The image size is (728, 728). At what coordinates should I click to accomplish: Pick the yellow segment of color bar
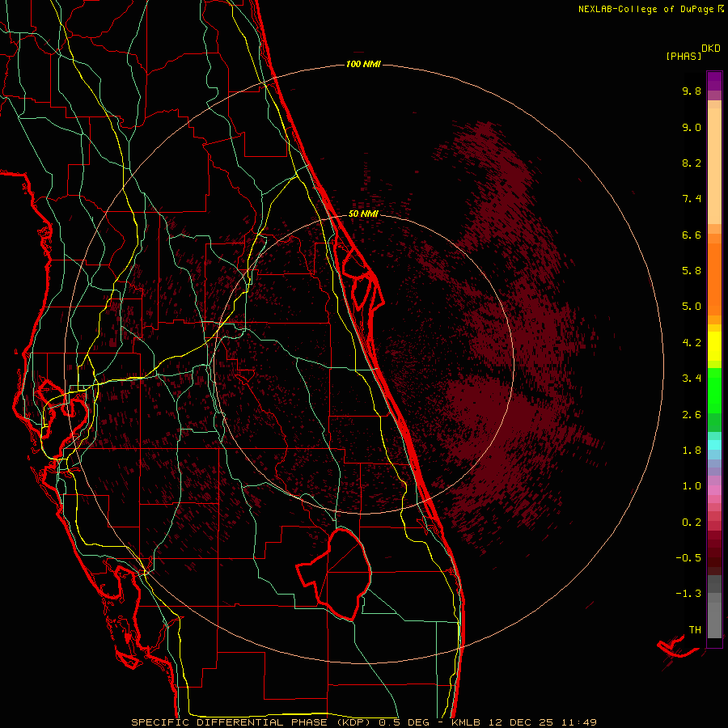coord(714,346)
